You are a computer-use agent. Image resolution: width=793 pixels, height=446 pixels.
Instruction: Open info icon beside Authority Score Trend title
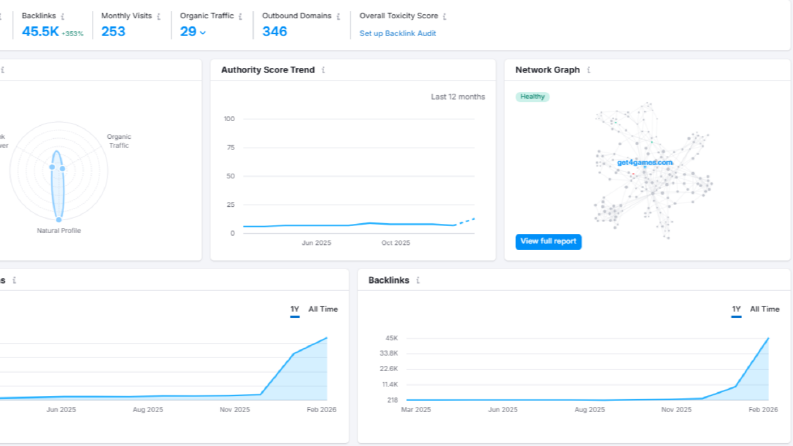click(x=324, y=70)
